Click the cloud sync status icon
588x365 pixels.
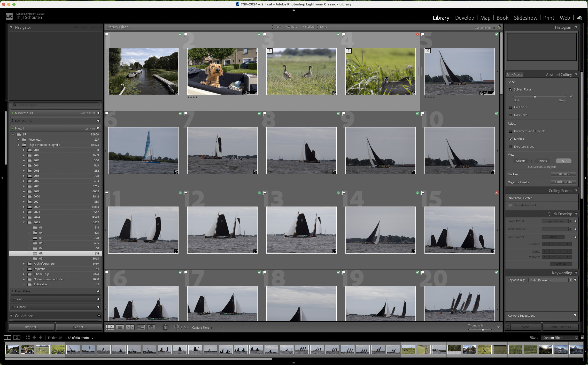(579, 18)
